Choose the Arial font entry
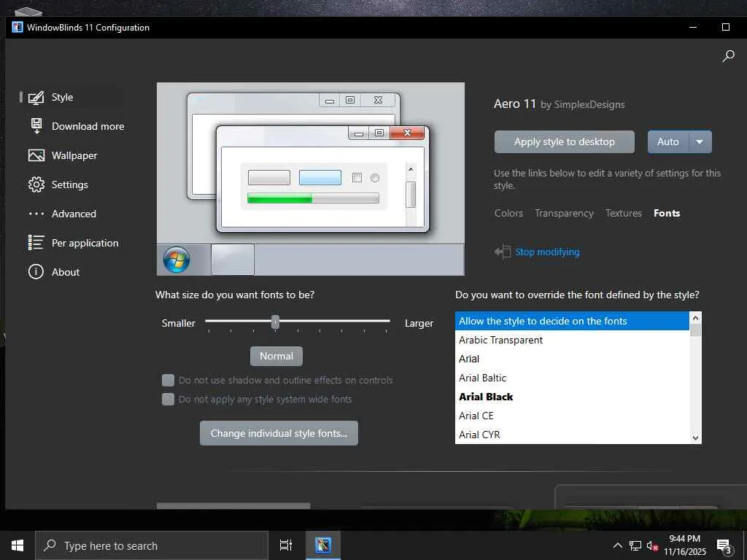 [x=572, y=359]
